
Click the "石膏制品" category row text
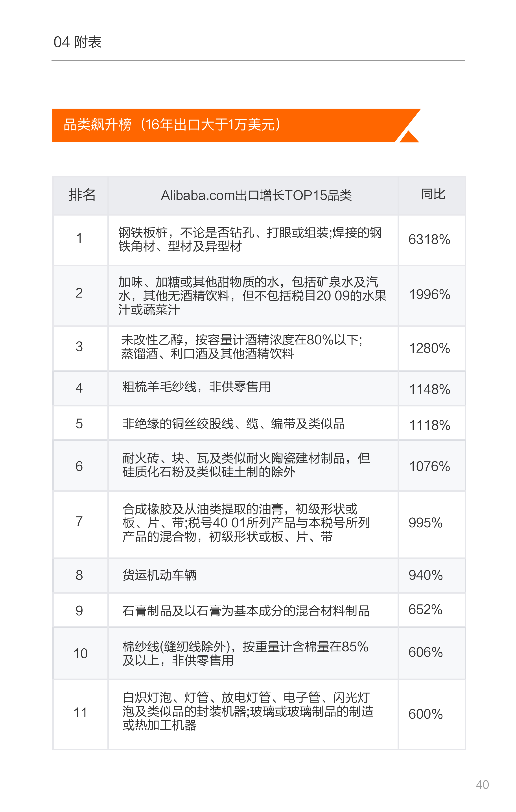pyautogui.click(x=246, y=611)
